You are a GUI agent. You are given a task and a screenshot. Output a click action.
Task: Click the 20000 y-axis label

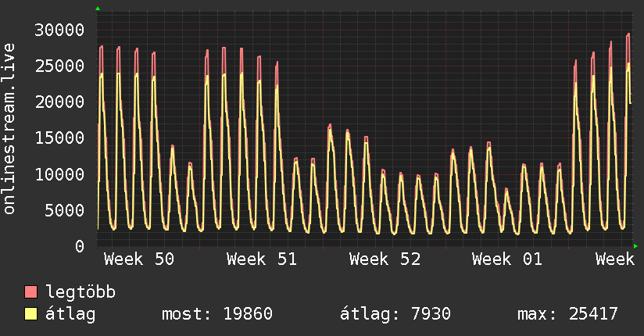(x=60, y=102)
